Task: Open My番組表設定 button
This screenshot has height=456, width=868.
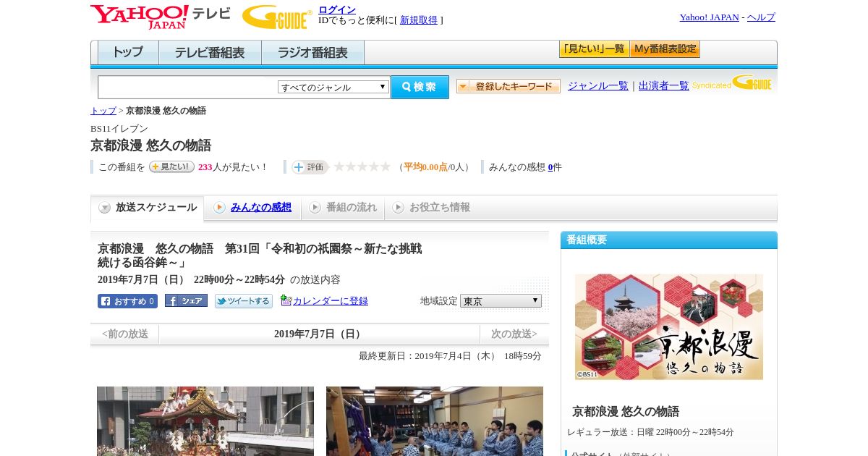Action: coord(665,49)
